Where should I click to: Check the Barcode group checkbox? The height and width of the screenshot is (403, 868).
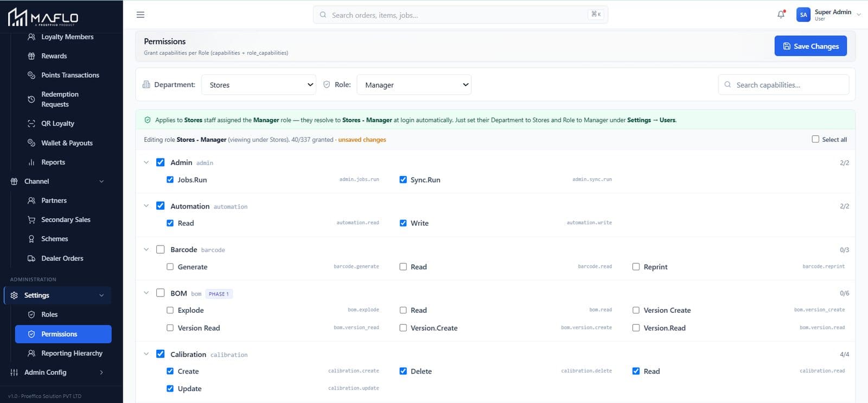(x=160, y=249)
